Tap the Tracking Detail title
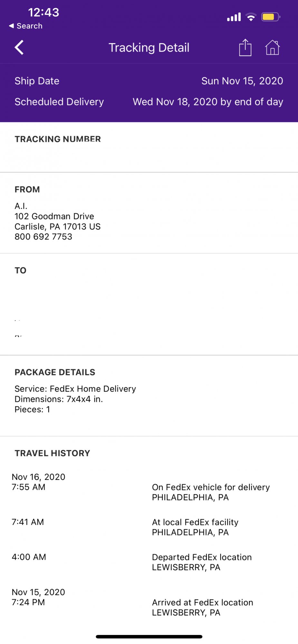The width and height of the screenshot is (298, 644). click(149, 48)
